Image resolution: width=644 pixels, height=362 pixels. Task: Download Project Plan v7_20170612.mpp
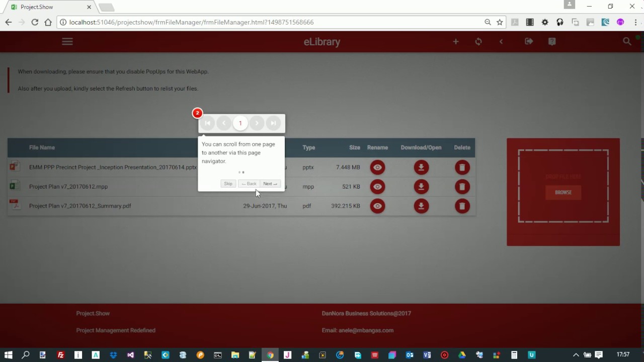421,187
